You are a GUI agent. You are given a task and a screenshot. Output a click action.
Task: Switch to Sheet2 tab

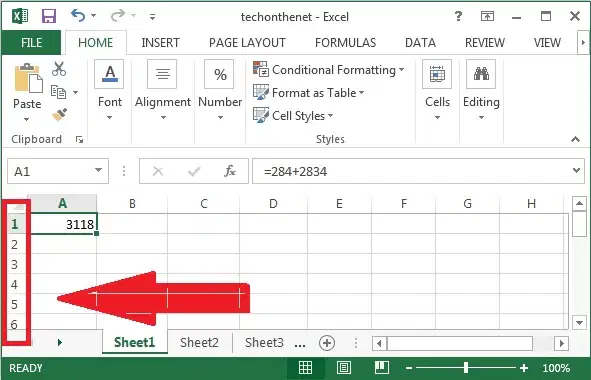click(199, 342)
